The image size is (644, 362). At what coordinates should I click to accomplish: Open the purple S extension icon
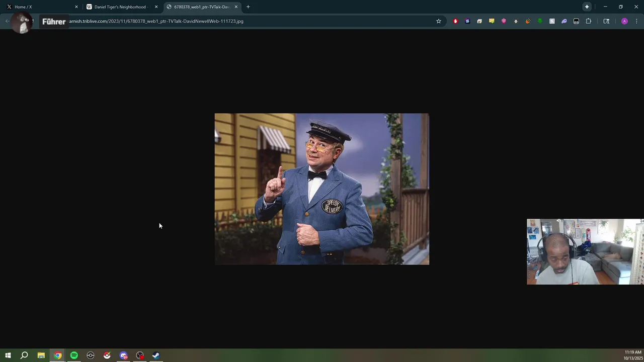467,21
